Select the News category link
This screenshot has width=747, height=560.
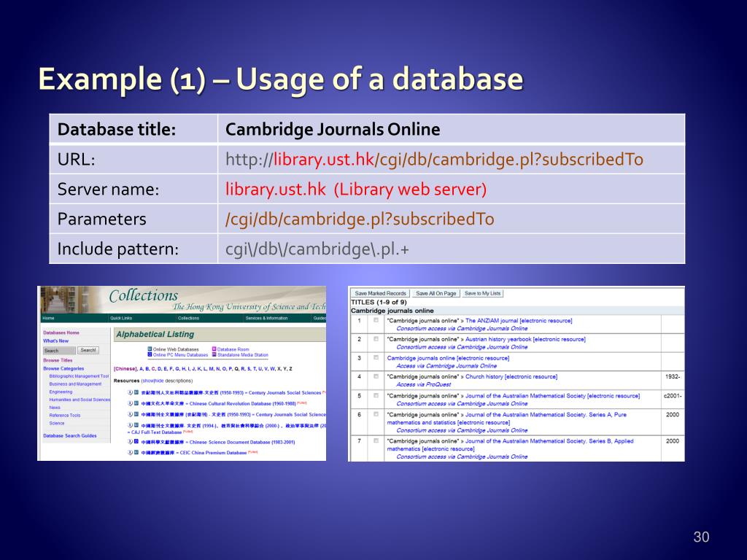click(x=55, y=408)
